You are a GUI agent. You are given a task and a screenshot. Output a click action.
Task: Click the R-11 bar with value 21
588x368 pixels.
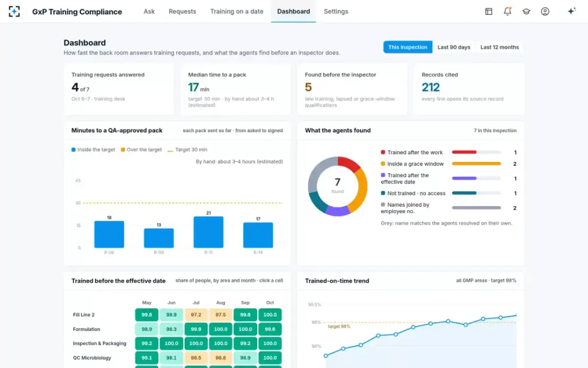point(208,232)
